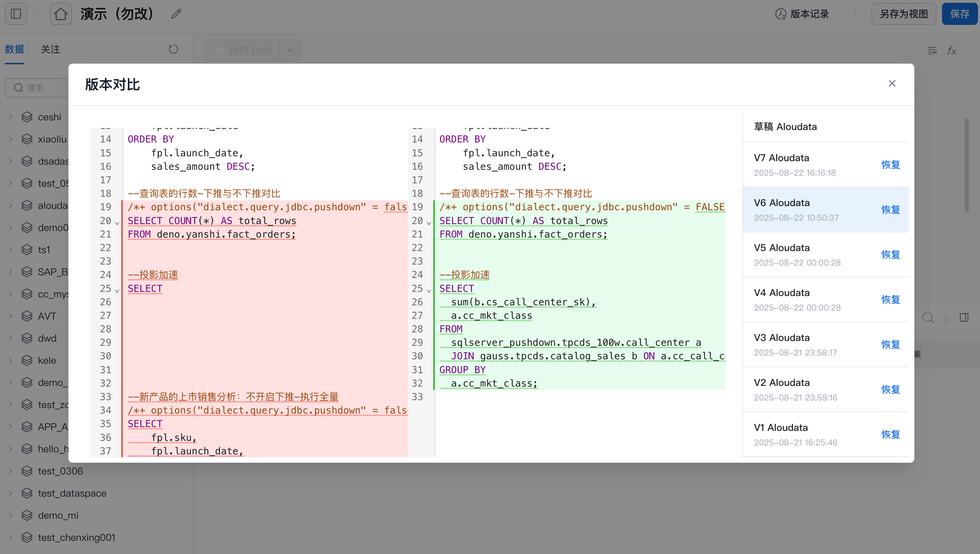Image resolution: width=980 pixels, height=554 pixels.
Task: Click the home icon
Action: point(60,14)
